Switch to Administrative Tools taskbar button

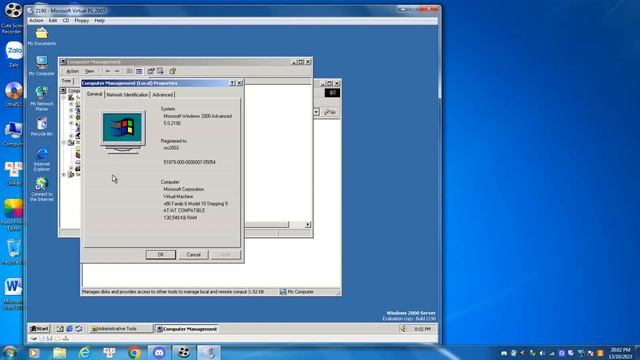point(121,329)
